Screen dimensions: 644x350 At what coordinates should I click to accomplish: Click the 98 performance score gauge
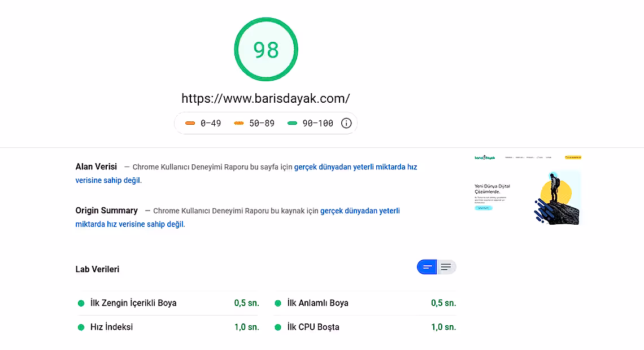[266, 49]
